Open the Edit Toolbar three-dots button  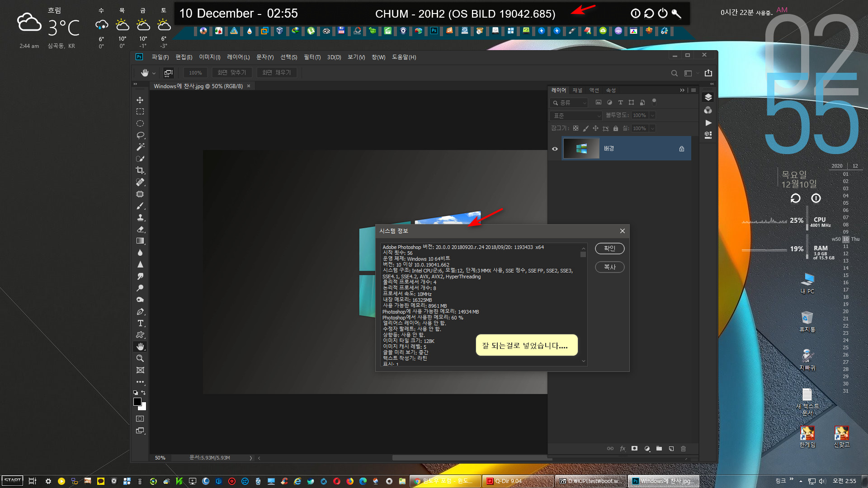(140, 382)
